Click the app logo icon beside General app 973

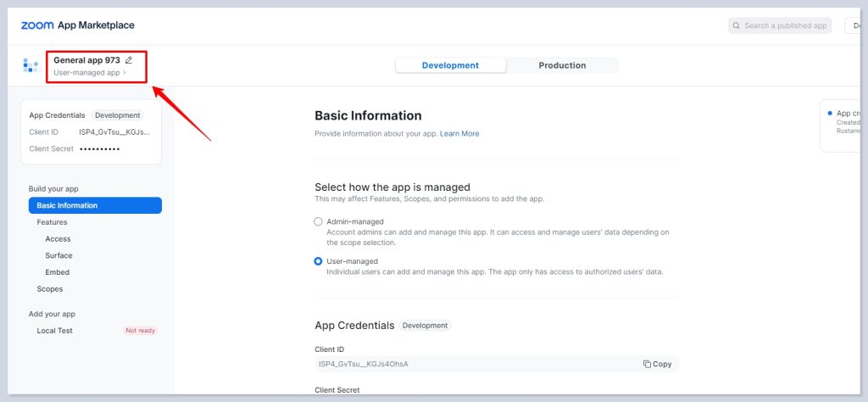coord(31,65)
